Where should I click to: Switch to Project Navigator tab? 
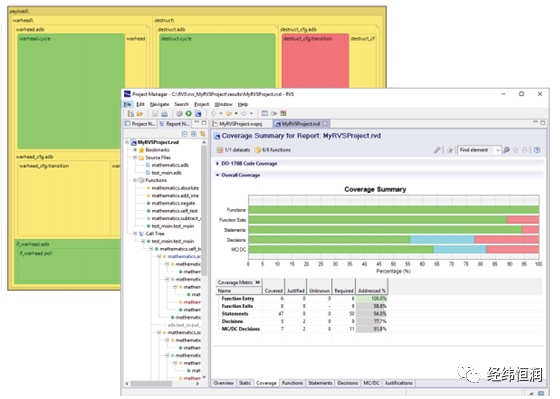pos(140,124)
